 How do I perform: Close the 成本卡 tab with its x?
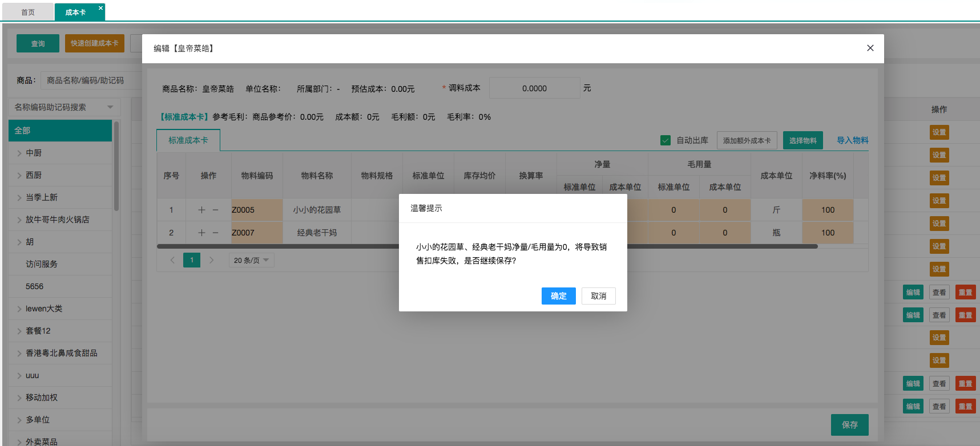coord(100,8)
